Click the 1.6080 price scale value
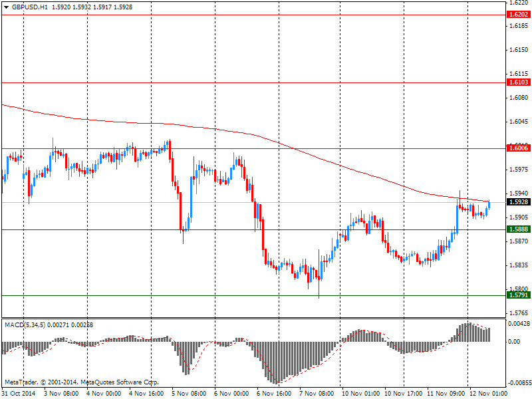Viewport: 532px width, 399px height. (x=519, y=98)
